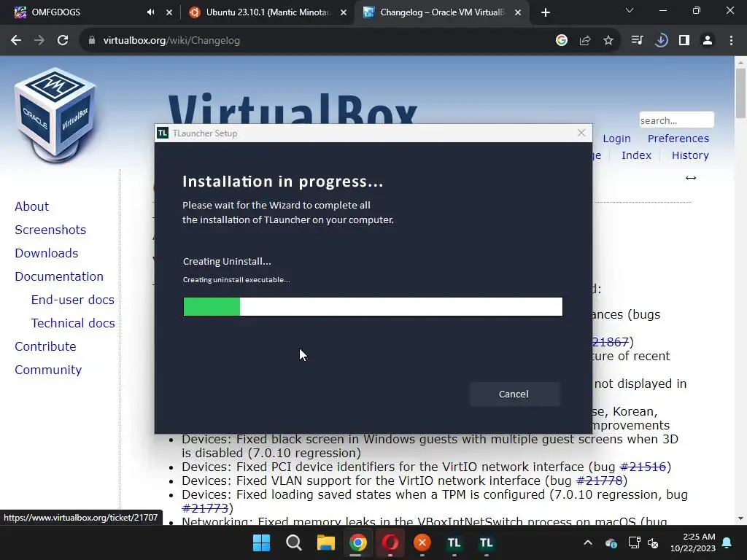Click the site lock icon in address bar

[92, 41]
